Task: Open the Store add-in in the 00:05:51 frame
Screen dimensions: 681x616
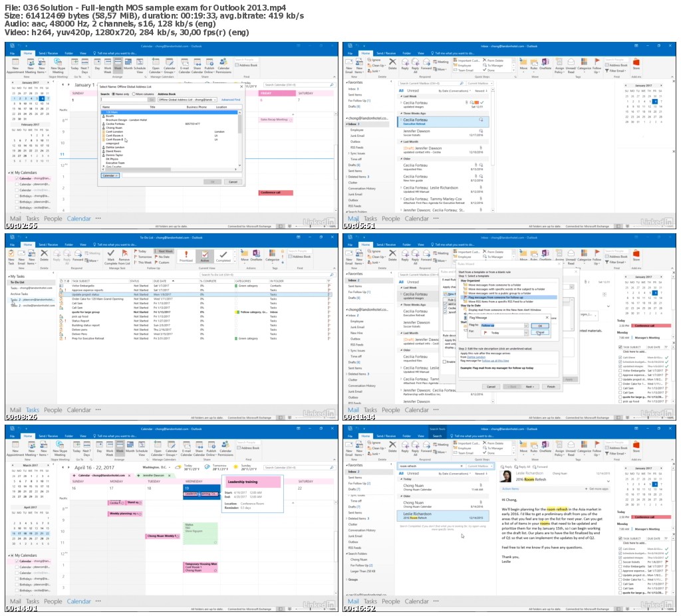Action: click(636, 64)
